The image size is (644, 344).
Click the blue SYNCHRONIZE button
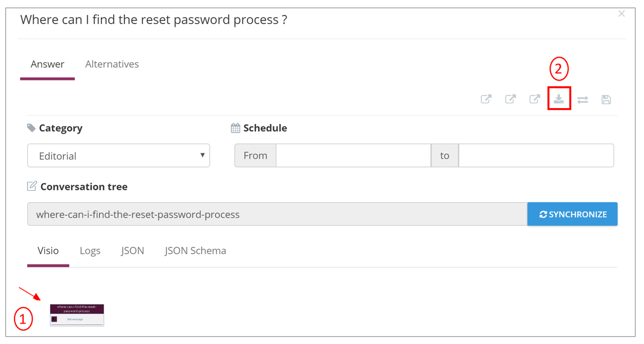click(572, 214)
